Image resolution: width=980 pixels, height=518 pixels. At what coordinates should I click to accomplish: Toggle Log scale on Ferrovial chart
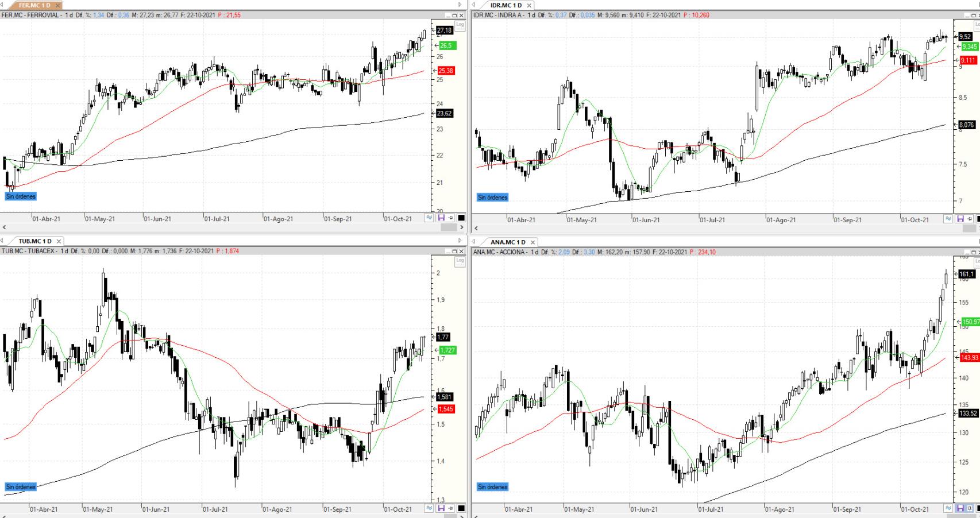[460, 25]
